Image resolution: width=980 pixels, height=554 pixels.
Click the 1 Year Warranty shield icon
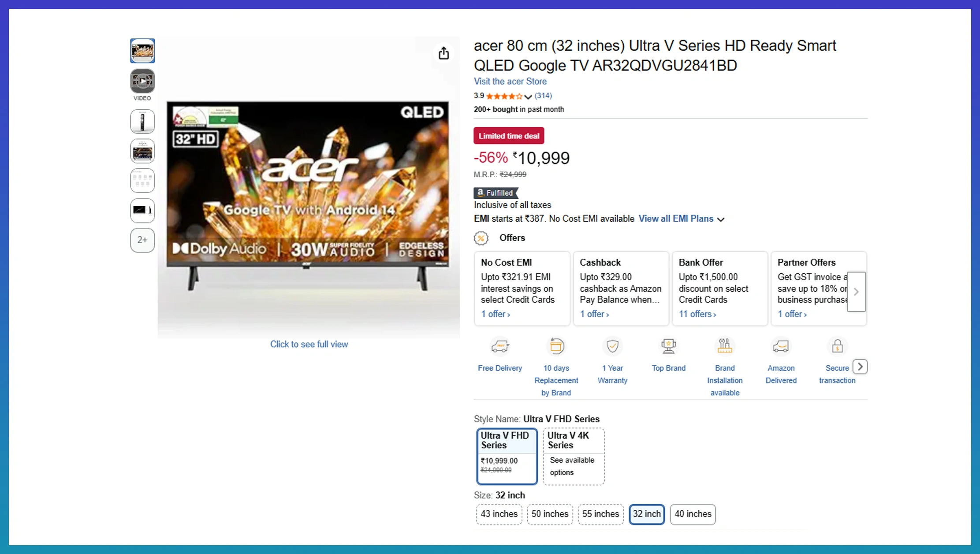click(612, 346)
